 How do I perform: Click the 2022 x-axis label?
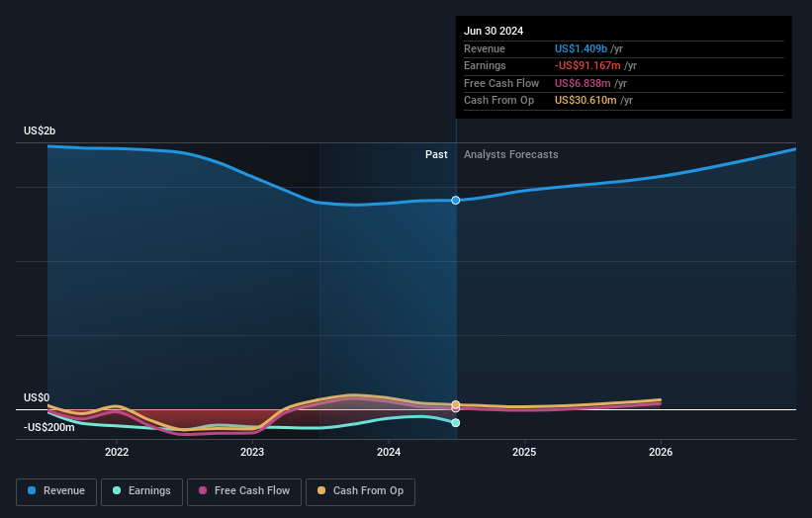(x=117, y=453)
